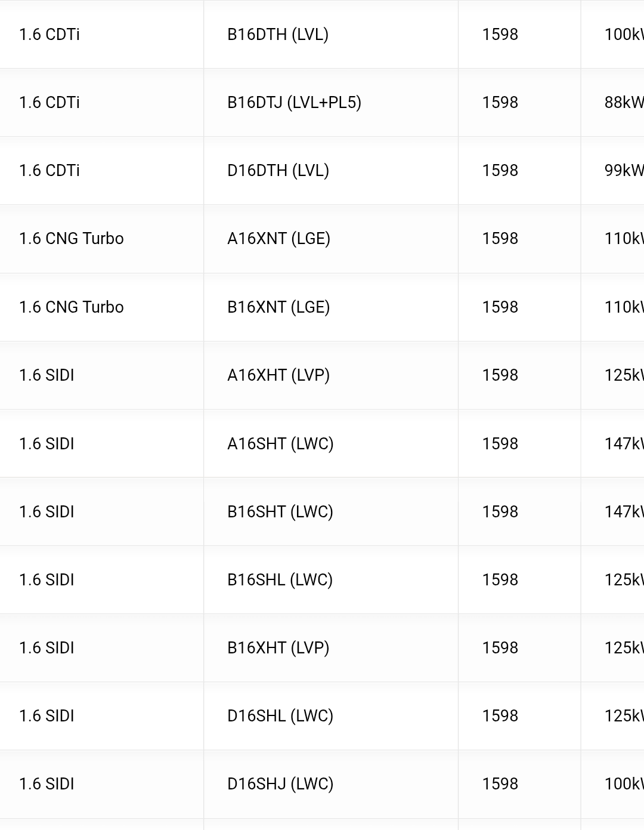Click the A16XHT (LVP) engine code
The height and width of the screenshot is (830, 644).
(x=278, y=375)
